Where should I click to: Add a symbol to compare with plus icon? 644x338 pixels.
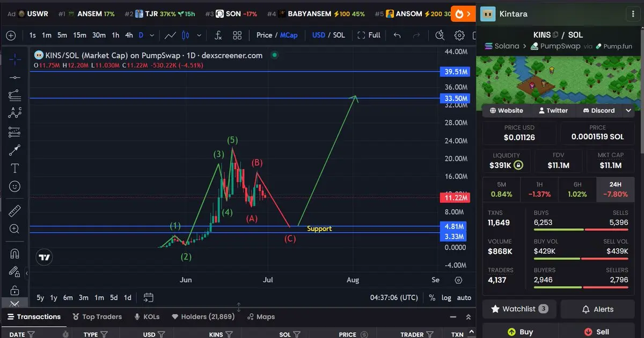click(x=11, y=35)
